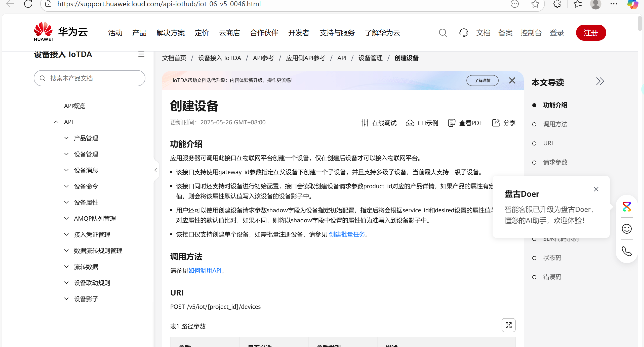Expand 接入凭证管理 in sidebar
Image resolution: width=644 pixels, height=347 pixels.
click(x=66, y=234)
